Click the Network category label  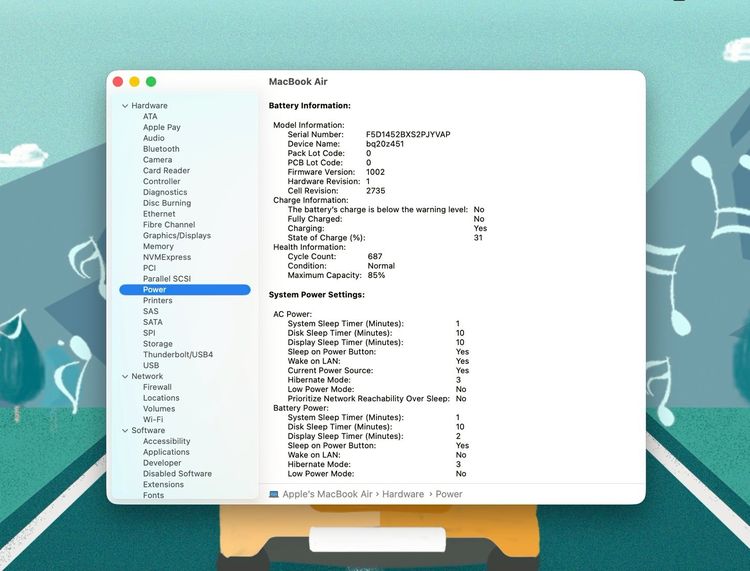tap(147, 376)
